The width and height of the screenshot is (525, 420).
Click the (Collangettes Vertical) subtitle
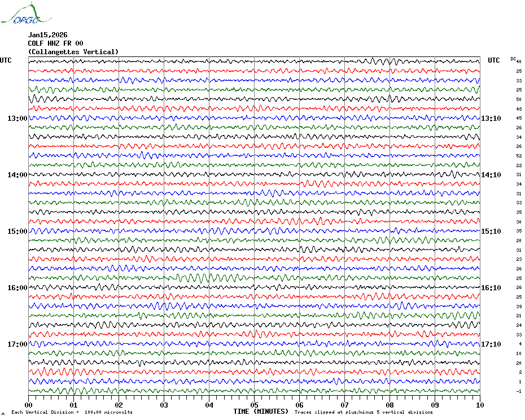point(73,52)
